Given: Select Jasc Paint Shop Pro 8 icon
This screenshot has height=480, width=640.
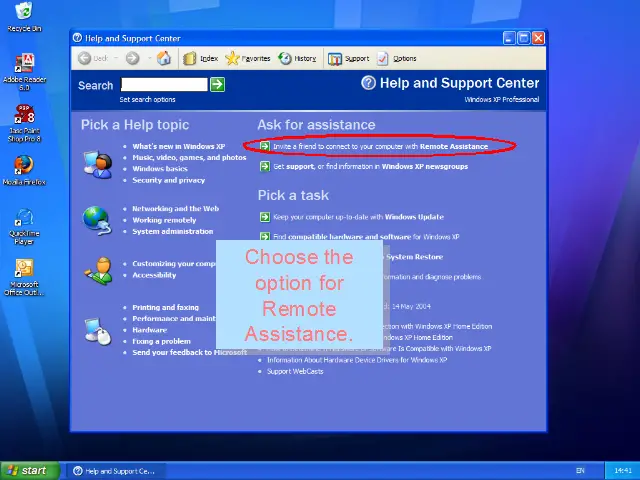Looking at the screenshot, I should [24, 123].
